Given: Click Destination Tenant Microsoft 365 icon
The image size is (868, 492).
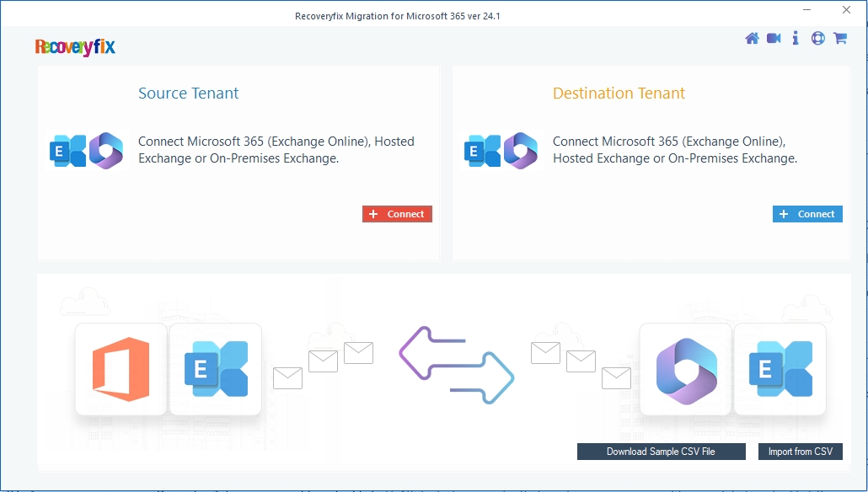Looking at the screenshot, I should coord(520,151).
